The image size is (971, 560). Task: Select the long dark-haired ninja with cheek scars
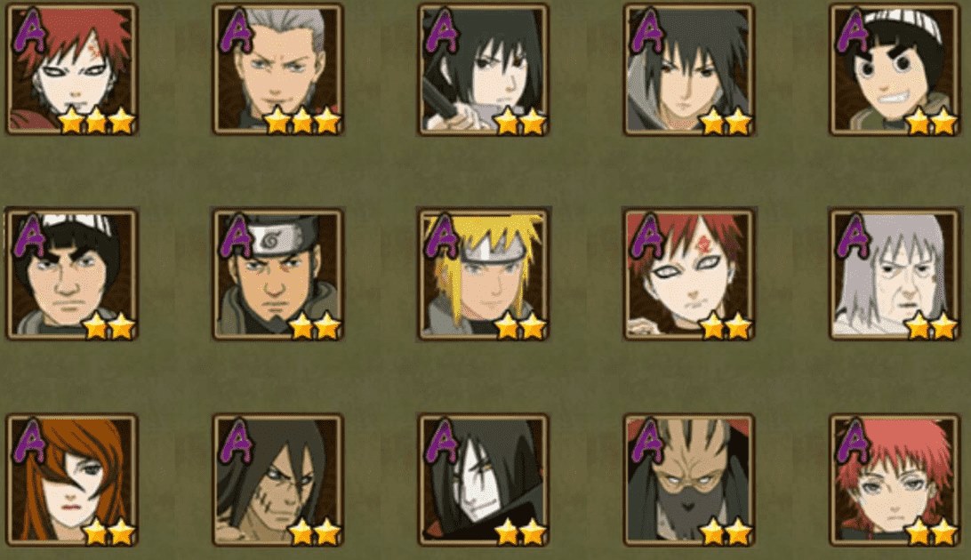coord(277,480)
